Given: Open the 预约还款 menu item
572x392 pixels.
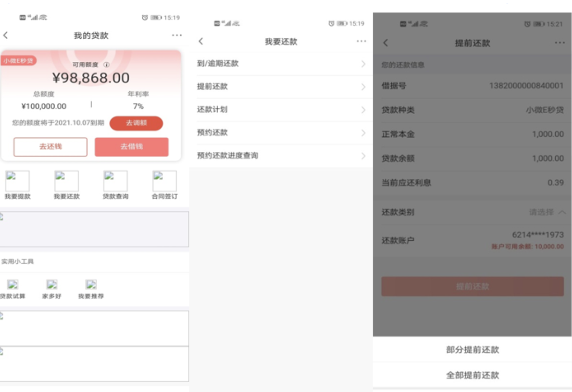Looking at the screenshot, I should (281, 133).
